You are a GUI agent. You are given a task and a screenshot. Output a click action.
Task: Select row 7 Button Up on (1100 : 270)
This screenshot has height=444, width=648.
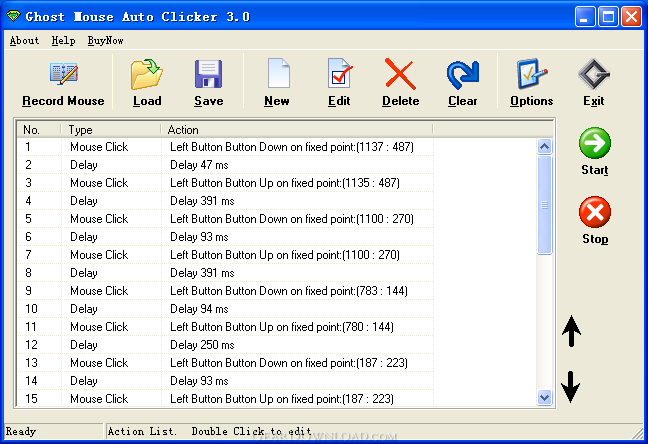point(225,255)
